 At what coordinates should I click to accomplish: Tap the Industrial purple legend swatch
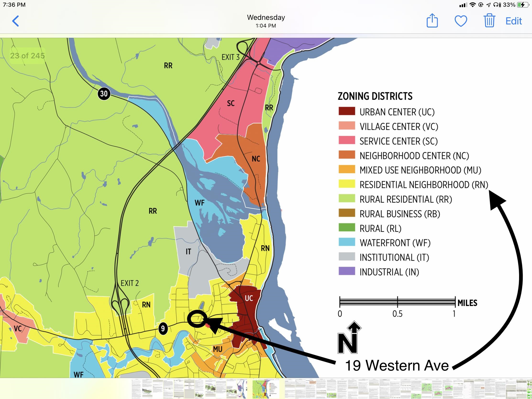pos(347,271)
